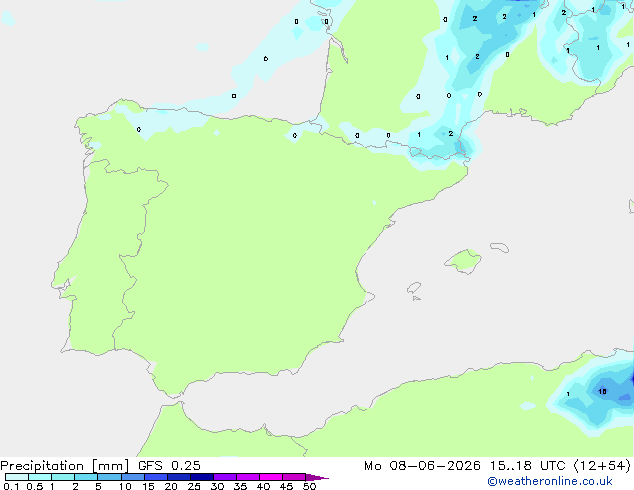This screenshot has height=490, width=634.
Task: Click the above-50 legend arrow tip
Action: click(x=317, y=477)
